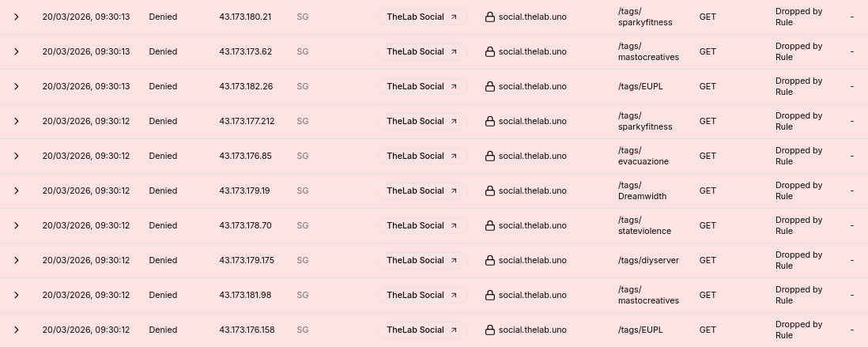Expand the /tags/stateviolence request row
Screen dimensions: 868x347
pyautogui.click(x=16, y=225)
